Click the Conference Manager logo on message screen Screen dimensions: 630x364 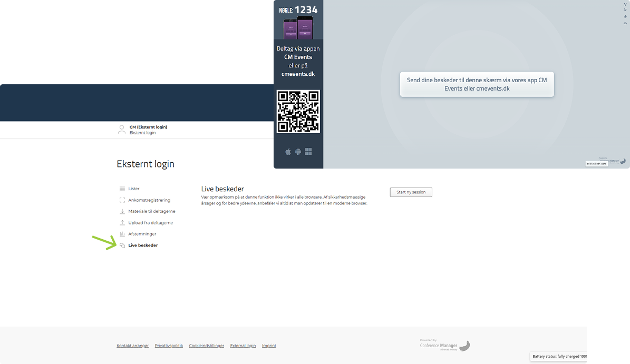pyautogui.click(x=612, y=160)
